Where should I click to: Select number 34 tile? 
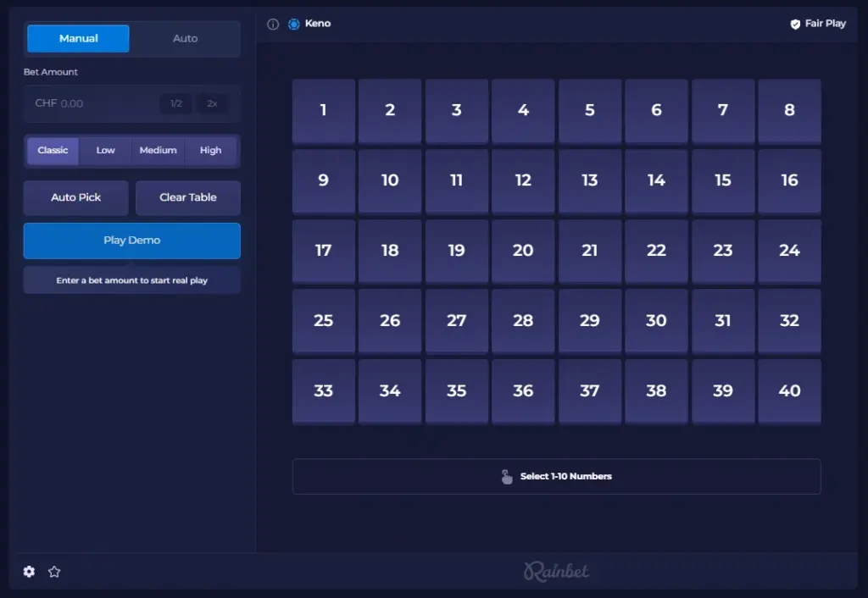click(390, 391)
